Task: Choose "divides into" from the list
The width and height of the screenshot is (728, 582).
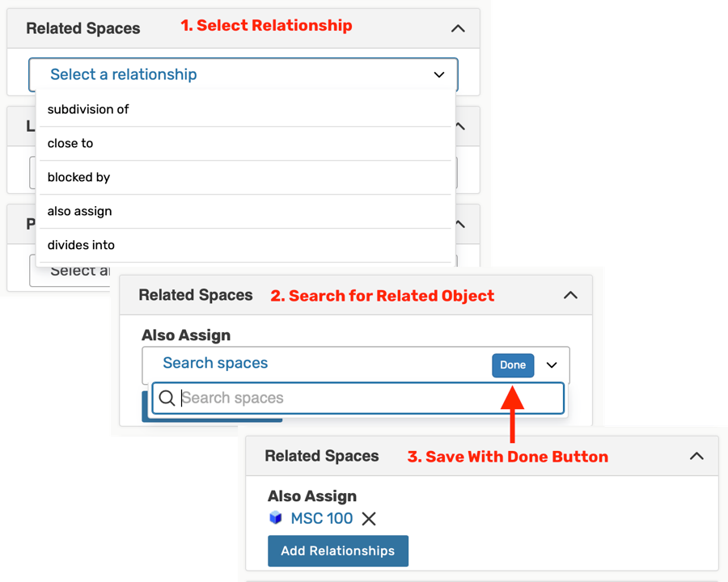Action: click(81, 245)
